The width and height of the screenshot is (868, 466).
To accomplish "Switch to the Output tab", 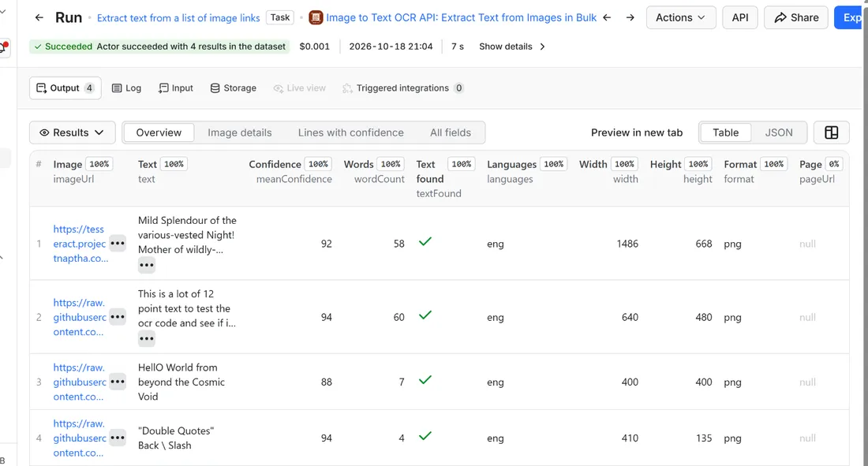I will click(x=65, y=88).
